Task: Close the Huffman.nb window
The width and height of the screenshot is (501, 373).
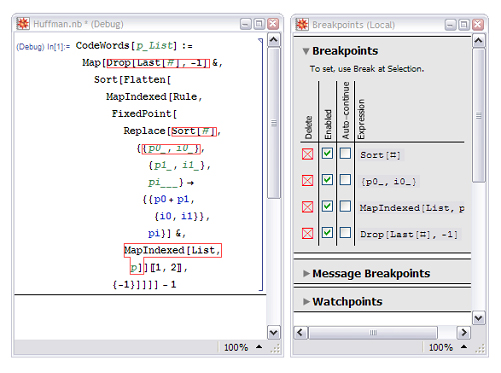Action: coord(273,24)
